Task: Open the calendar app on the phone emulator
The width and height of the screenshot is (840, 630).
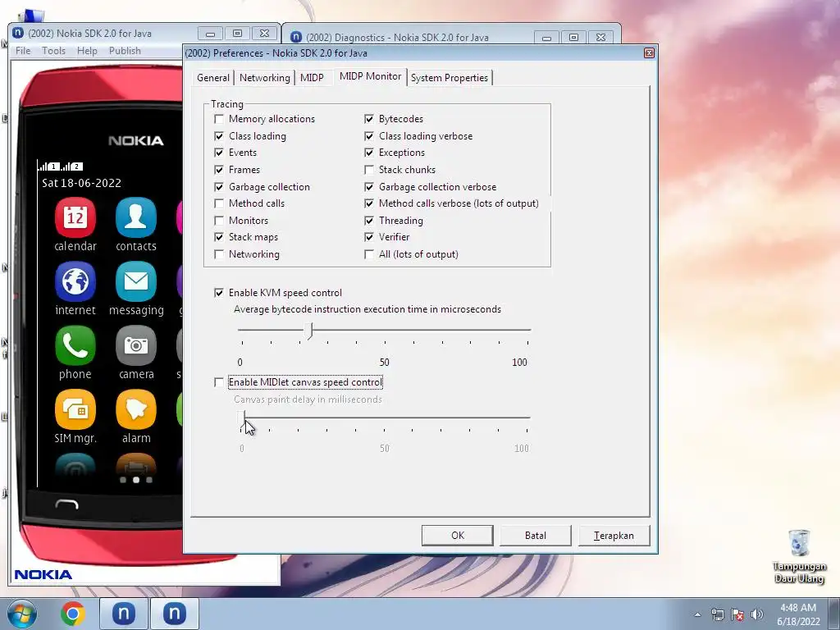Action: [75, 217]
